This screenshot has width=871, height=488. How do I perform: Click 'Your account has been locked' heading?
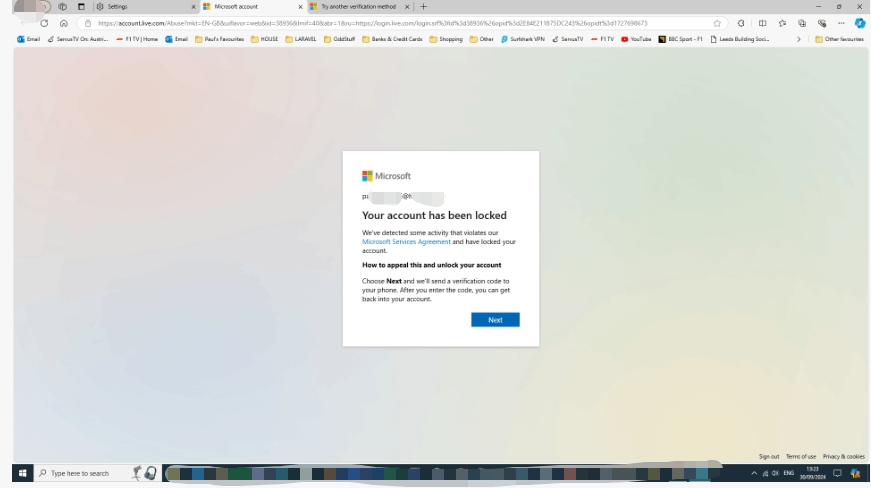pos(434,215)
